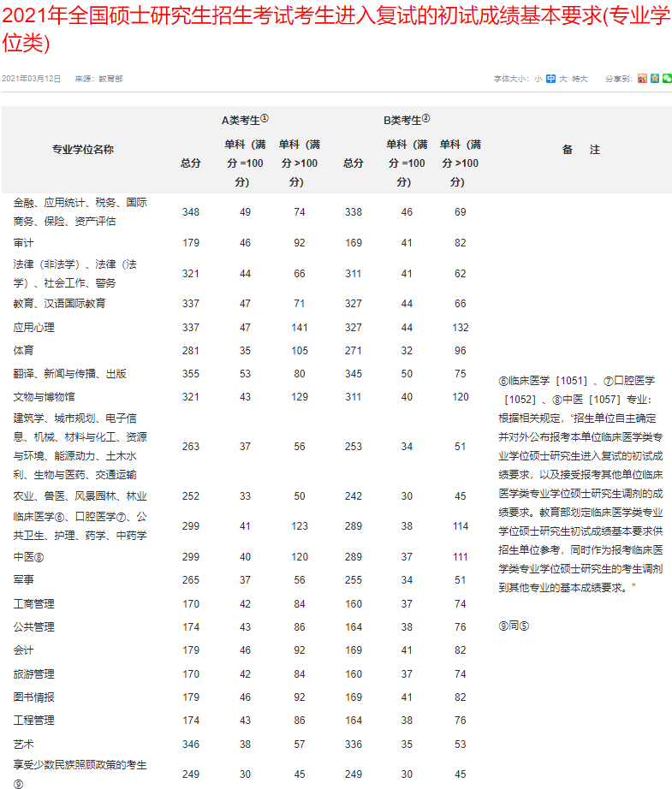The image size is (672, 789).
Task: Click the 中医 row's red 111 score
Action: pos(461,557)
